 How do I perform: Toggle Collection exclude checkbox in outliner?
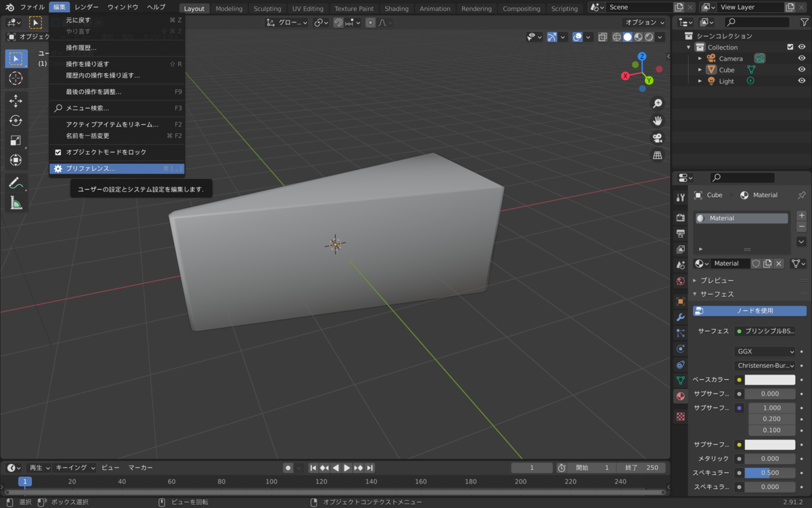pos(790,47)
